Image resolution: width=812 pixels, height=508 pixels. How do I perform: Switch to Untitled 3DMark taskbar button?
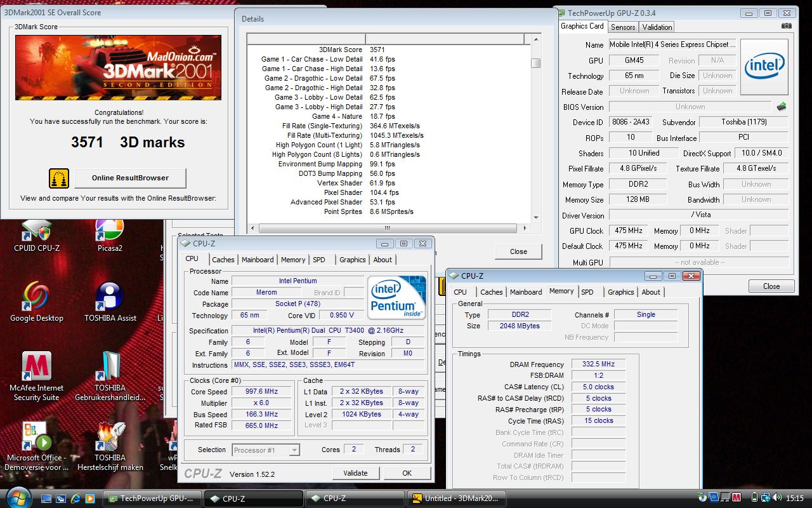click(x=457, y=498)
